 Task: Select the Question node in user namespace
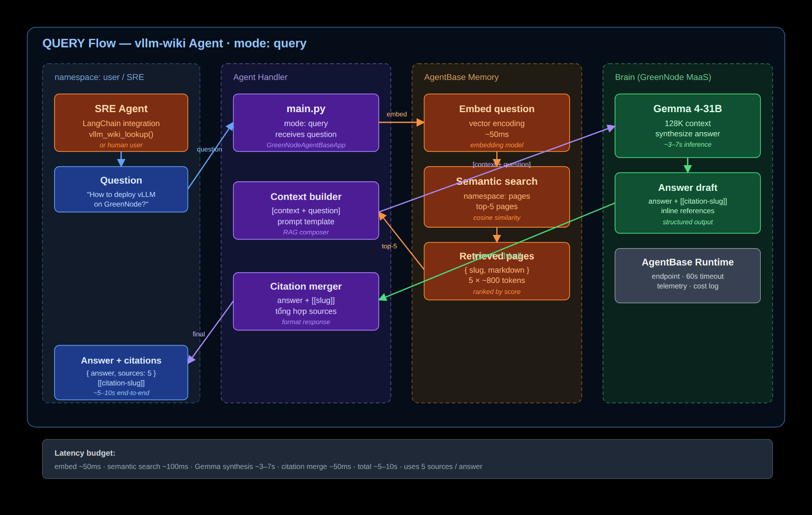click(x=121, y=189)
